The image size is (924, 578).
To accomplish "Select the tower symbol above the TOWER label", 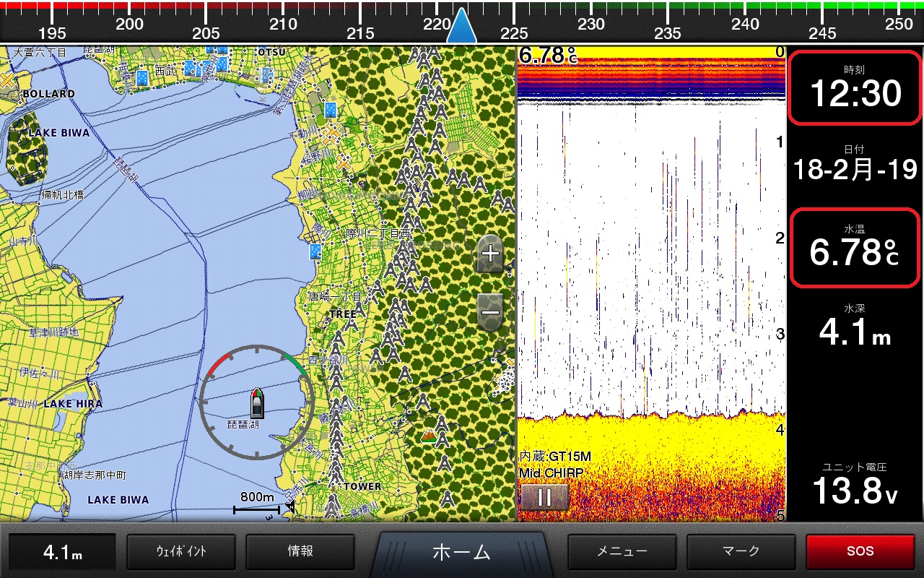I will click(x=335, y=473).
